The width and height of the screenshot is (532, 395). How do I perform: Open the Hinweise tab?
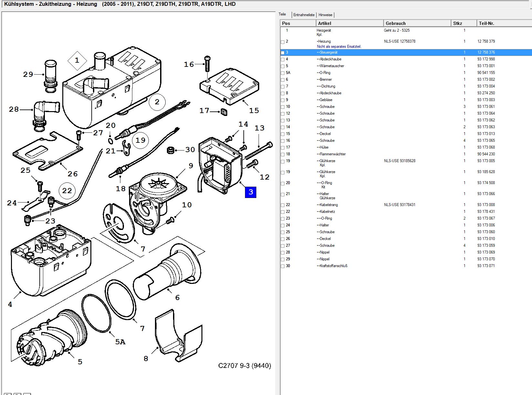(325, 15)
